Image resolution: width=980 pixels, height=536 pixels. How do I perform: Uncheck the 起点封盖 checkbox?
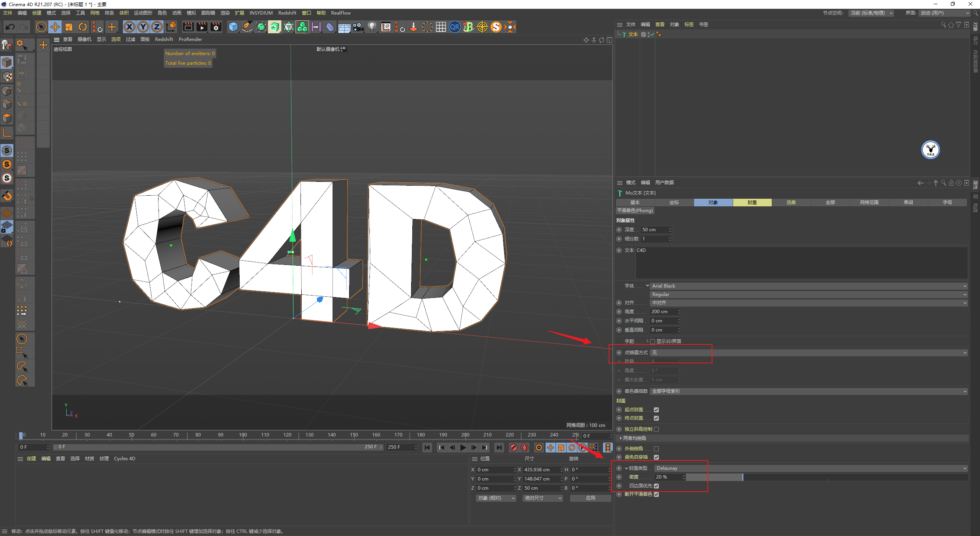click(x=656, y=410)
